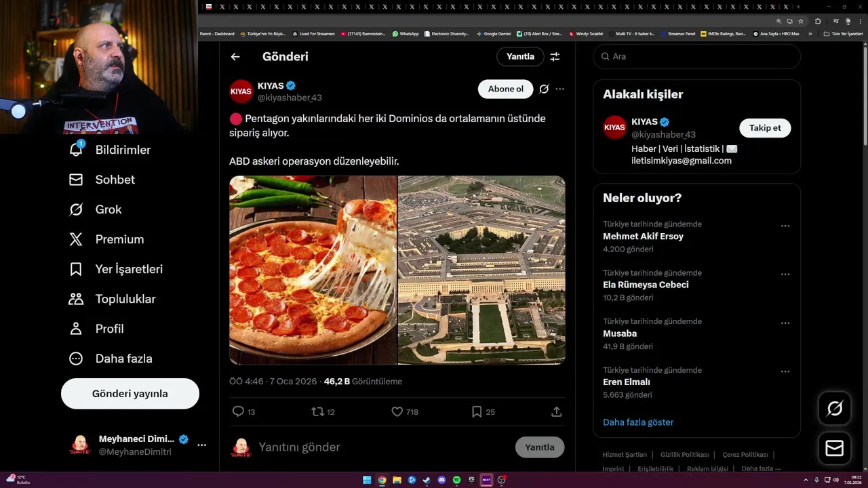Expand Daha fazla menu in sidebar

point(111,359)
